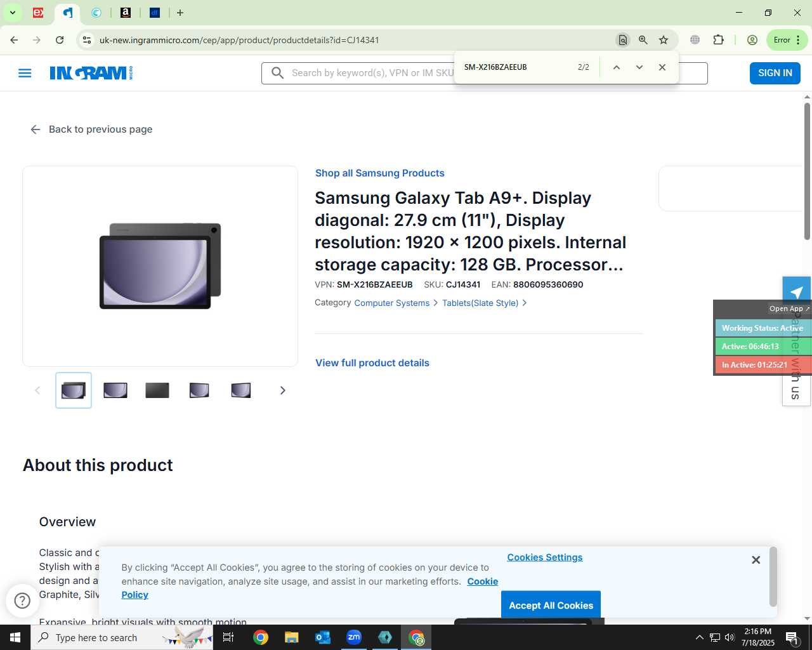Click Back to previous page
The width and height of the screenshot is (812, 650).
click(x=91, y=129)
